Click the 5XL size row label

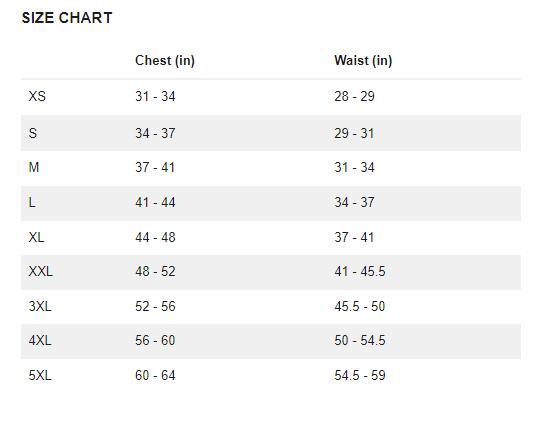pos(40,375)
